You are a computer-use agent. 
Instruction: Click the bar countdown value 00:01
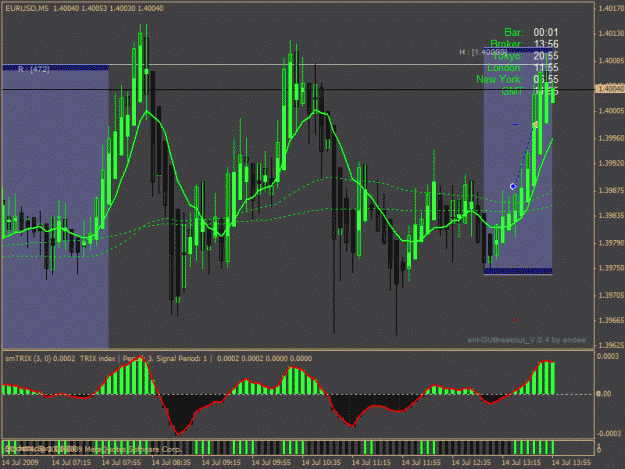tap(546, 32)
